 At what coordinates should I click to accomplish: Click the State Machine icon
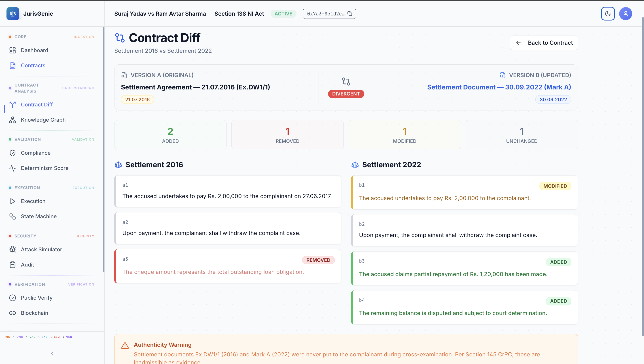13,216
